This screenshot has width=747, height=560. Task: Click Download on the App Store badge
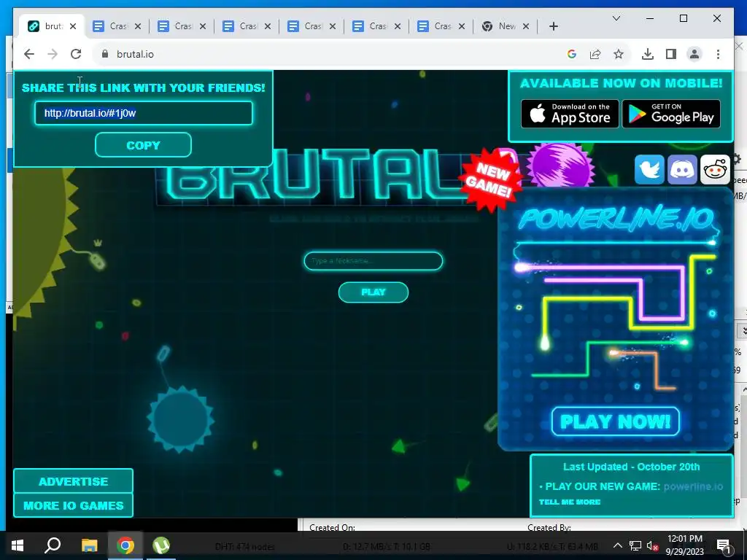tap(570, 114)
